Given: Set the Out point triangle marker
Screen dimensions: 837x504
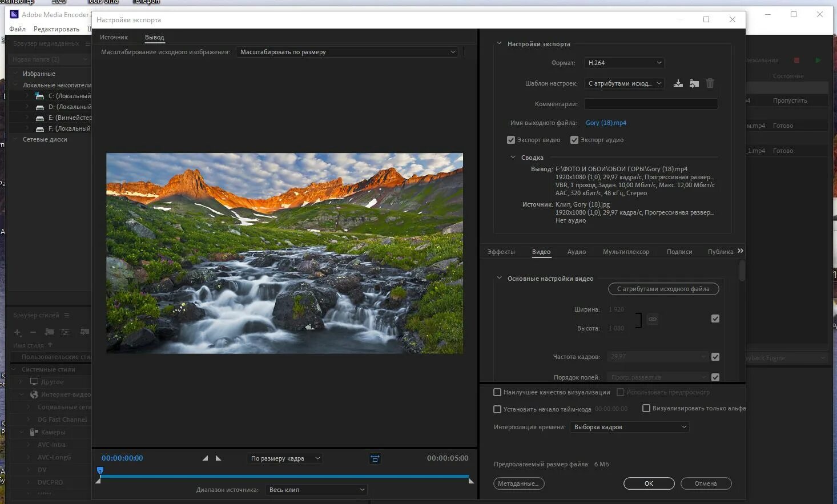Looking at the screenshot, I should point(218,458).
